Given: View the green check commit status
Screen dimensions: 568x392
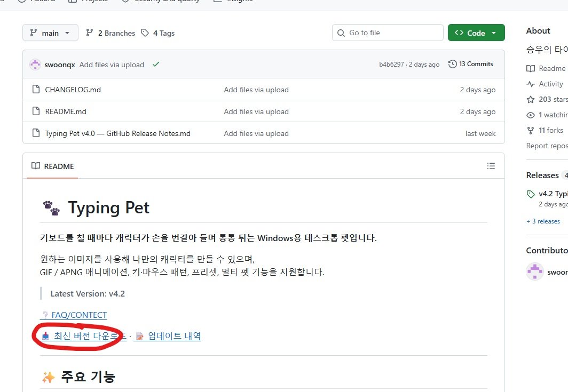Looking at the screenshot, I should [x=156, y=65].
